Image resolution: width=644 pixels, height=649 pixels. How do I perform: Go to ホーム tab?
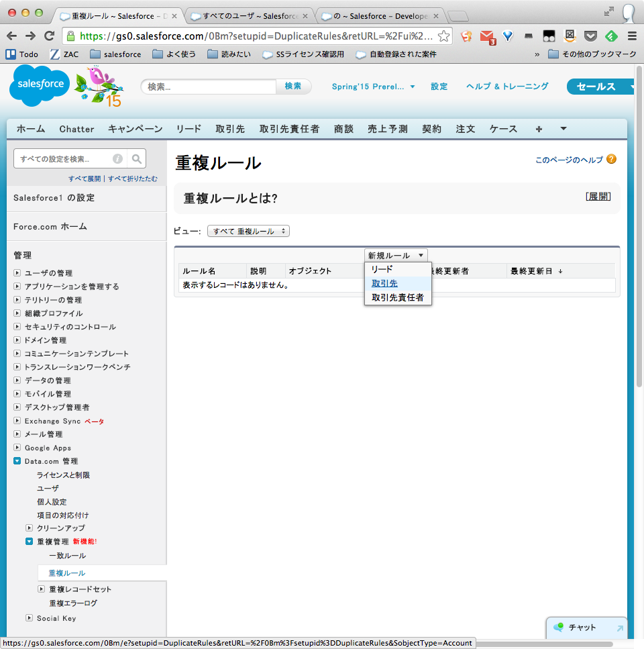click(31, 129)
